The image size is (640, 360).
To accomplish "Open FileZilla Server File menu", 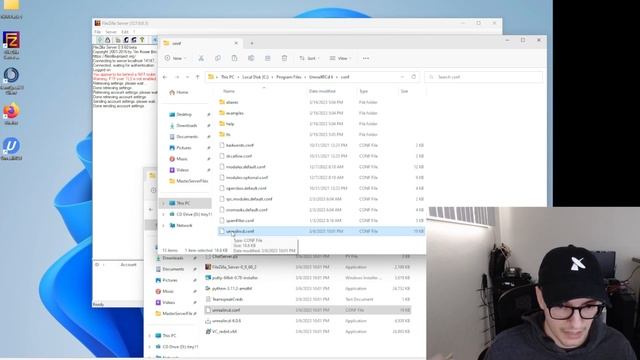I will point(98,32).
